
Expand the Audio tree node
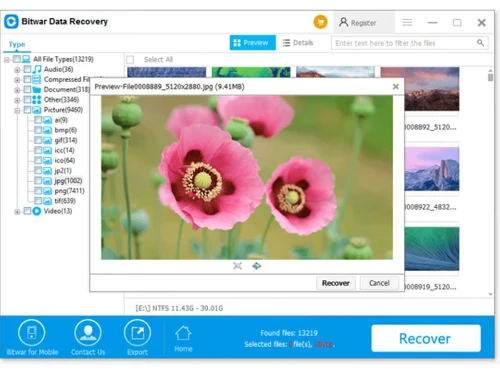tap(17, 70)
